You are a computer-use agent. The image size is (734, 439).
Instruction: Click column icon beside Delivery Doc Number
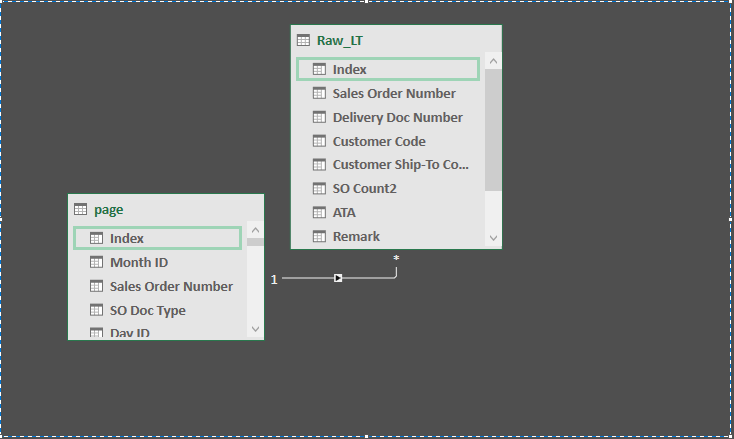(319, 117)
